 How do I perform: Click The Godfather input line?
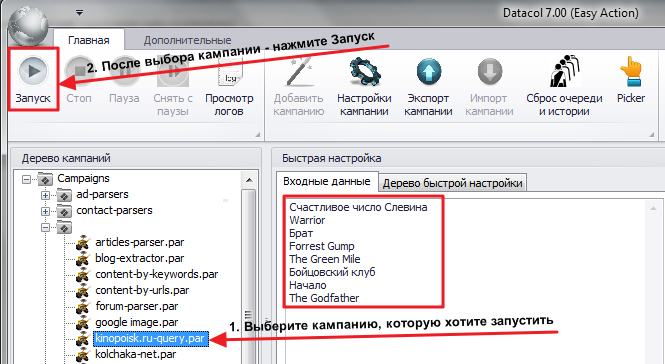tap(324, 298)
